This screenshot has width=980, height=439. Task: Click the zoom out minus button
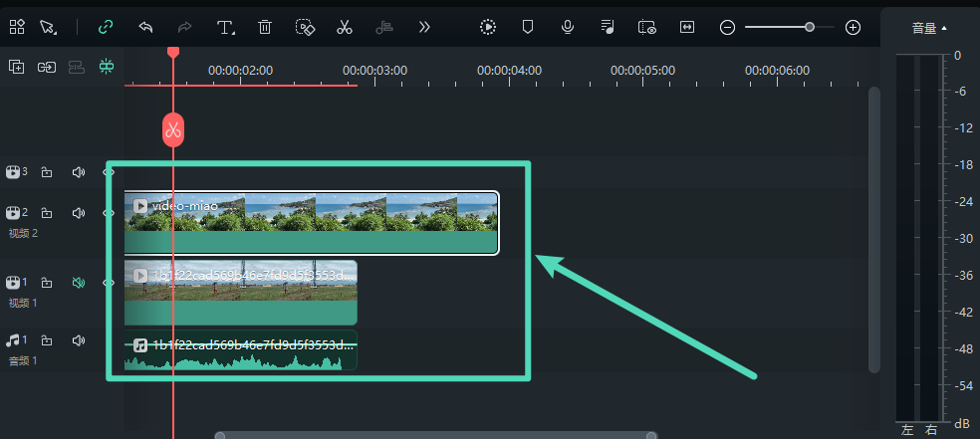click(727, 27)
